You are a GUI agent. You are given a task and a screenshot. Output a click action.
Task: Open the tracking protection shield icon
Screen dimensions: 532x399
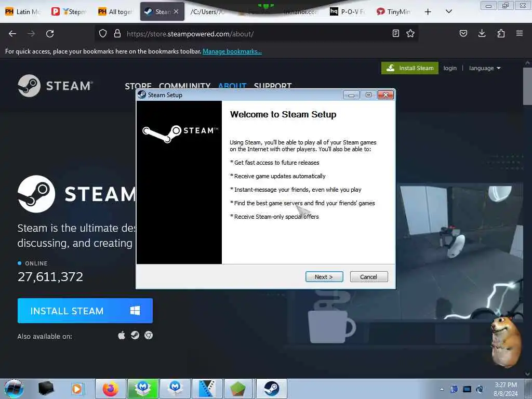[103, 34]
